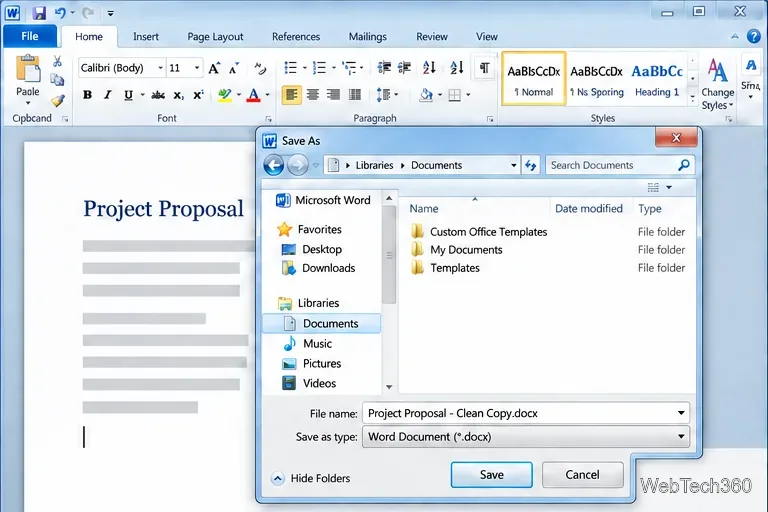Click the multilevel list icon

349,68
